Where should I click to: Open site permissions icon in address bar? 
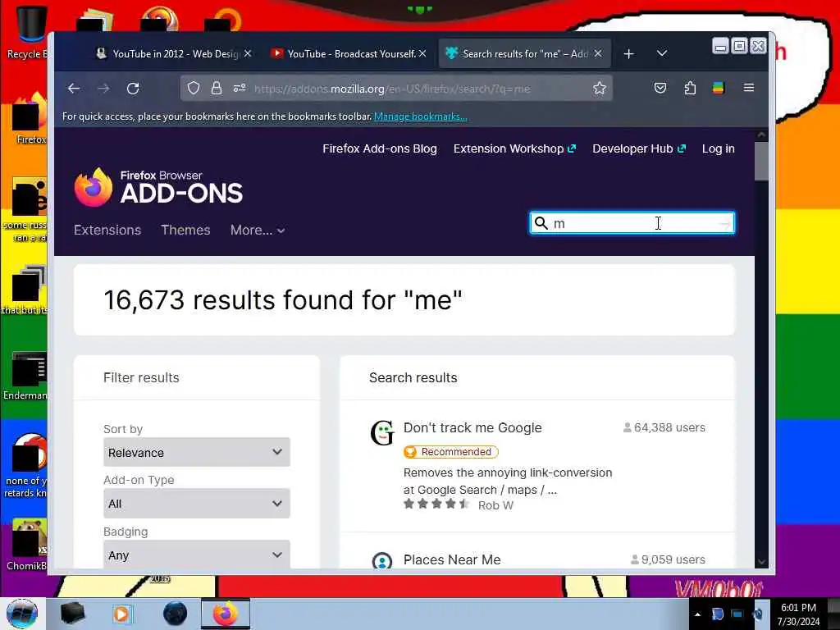point(240,89)
